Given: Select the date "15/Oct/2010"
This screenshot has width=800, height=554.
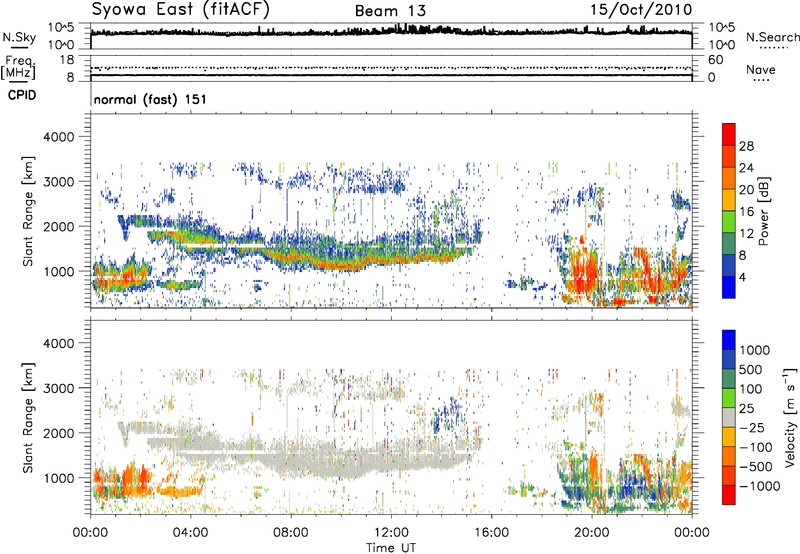Looking at the screenshot, I should point(641,10).
